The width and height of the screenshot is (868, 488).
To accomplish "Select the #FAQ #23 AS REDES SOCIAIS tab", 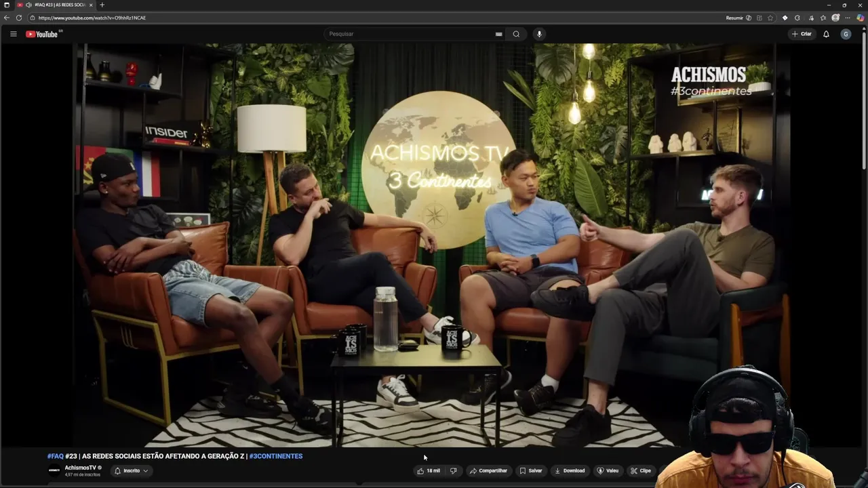I will [x=55, y=5].
